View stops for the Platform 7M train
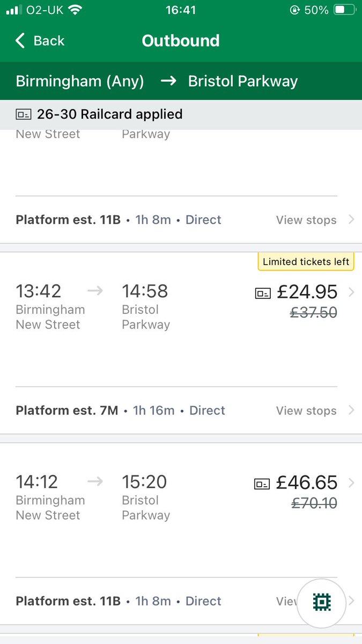This screenshot has height=644, width=362. [306, 411]
